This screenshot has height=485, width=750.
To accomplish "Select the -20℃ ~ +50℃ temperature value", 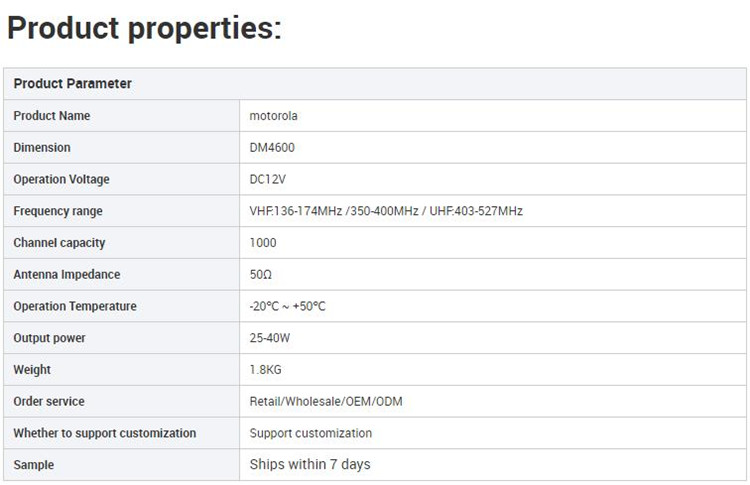I will pyautogui.click(x=288, y=307).
